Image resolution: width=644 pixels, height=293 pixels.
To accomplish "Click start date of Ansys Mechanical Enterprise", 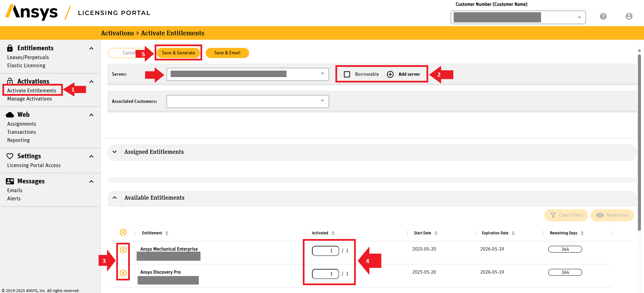I will (424, 249).
